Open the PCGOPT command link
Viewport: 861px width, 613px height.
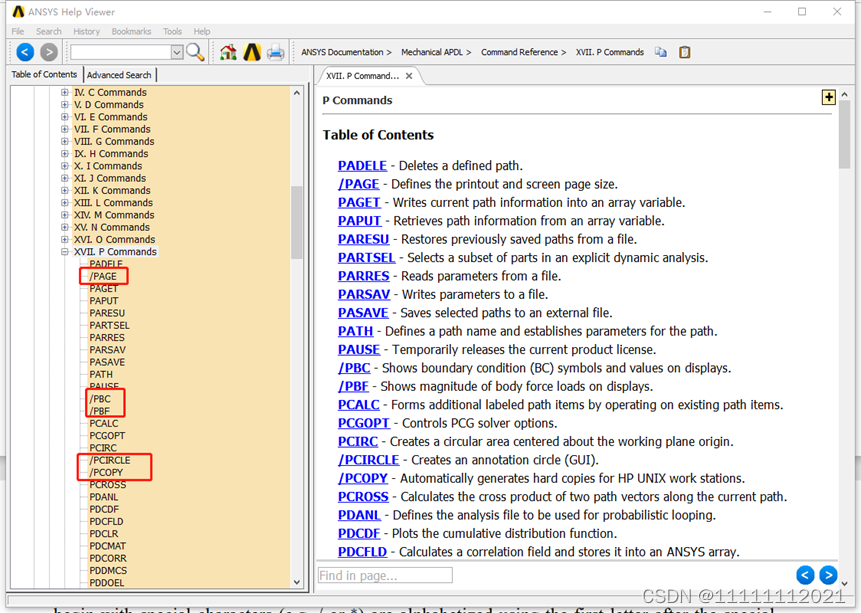[x=364, y=423]
